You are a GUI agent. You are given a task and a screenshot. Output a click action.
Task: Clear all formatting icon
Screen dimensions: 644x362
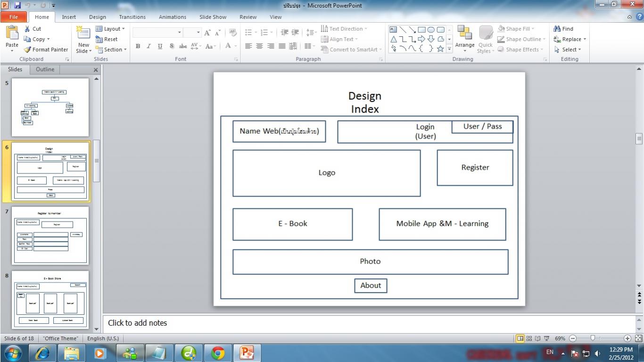click(233, 33)
